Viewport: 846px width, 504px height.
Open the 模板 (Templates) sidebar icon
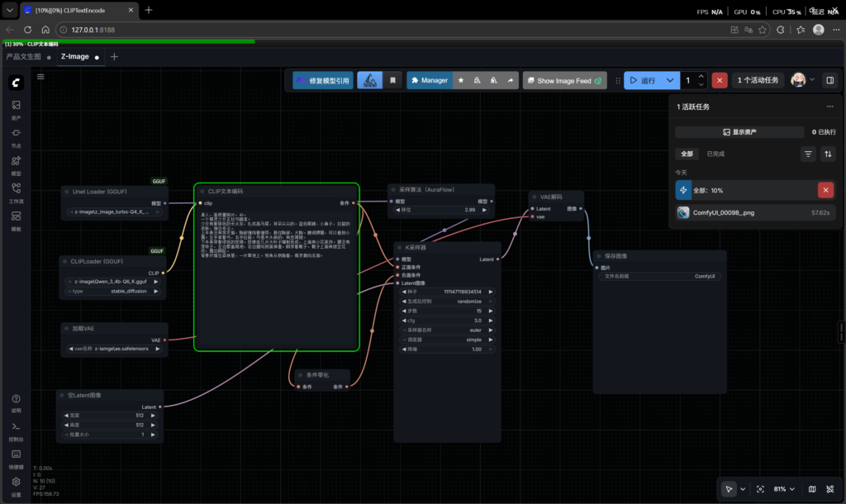pos(16,220)
